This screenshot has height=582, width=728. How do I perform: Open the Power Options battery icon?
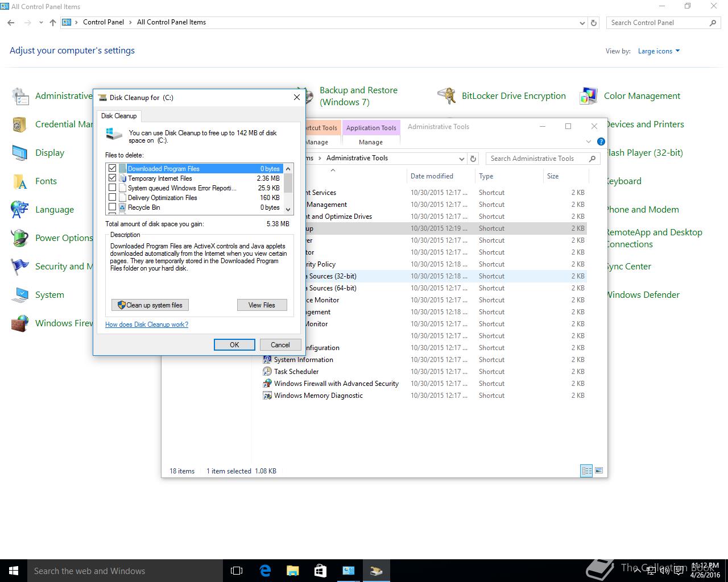[x=20, y=238]
